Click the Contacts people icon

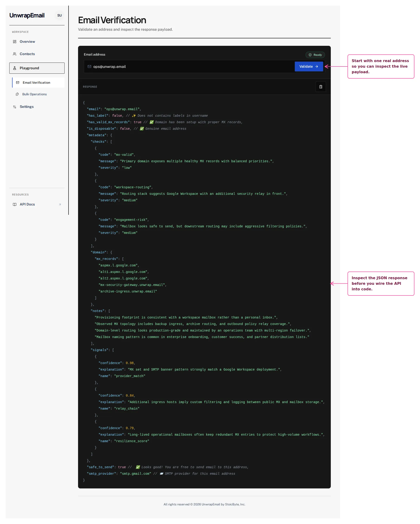coord(15,54)
